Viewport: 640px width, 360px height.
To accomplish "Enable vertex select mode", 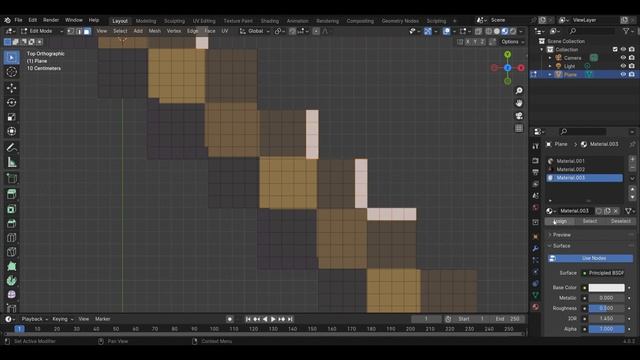I will 71,31.
